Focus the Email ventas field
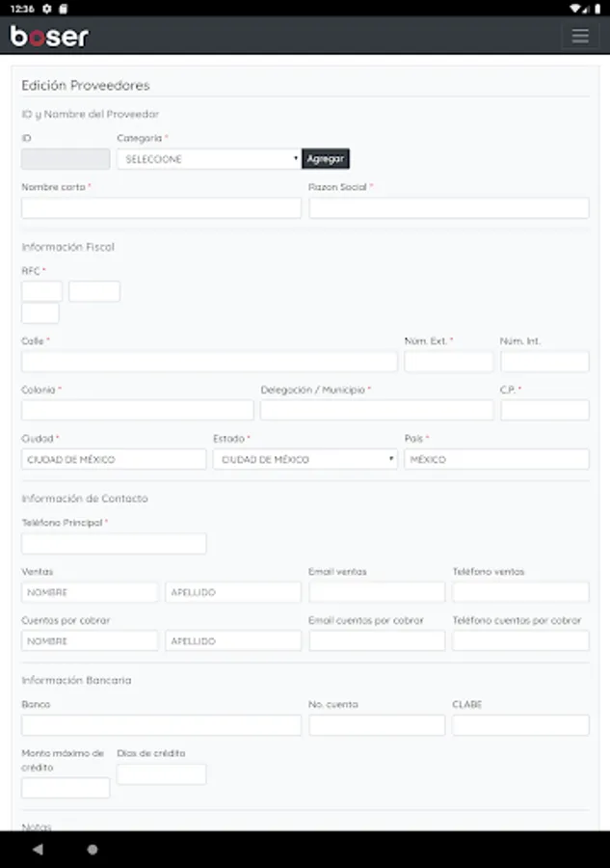Viewport: 610px width, 868px height. (377, 592)
